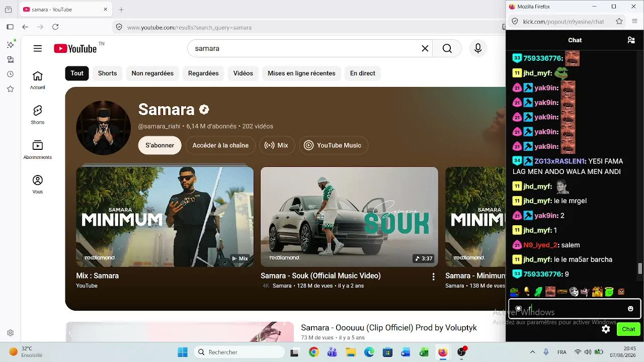Open Samara channel avatar
The height and width of the screenshot is (362, 644).
[104, 128]
